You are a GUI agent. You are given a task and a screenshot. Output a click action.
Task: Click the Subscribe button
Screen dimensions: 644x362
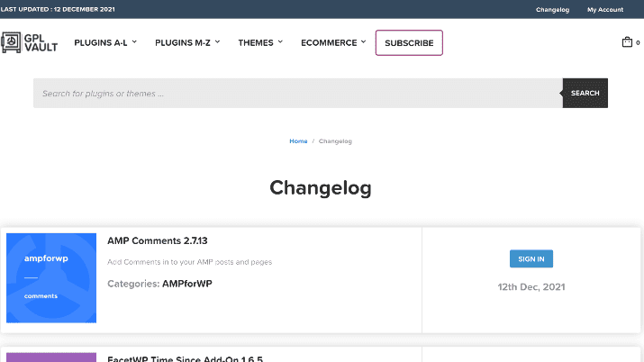point(409,42)
